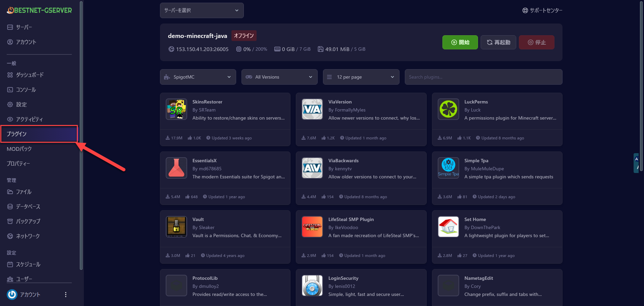The width and height of the screenshot is (644, 306).
Task: Click Vault 21 likes icon
Action: (x=187, y=255)
